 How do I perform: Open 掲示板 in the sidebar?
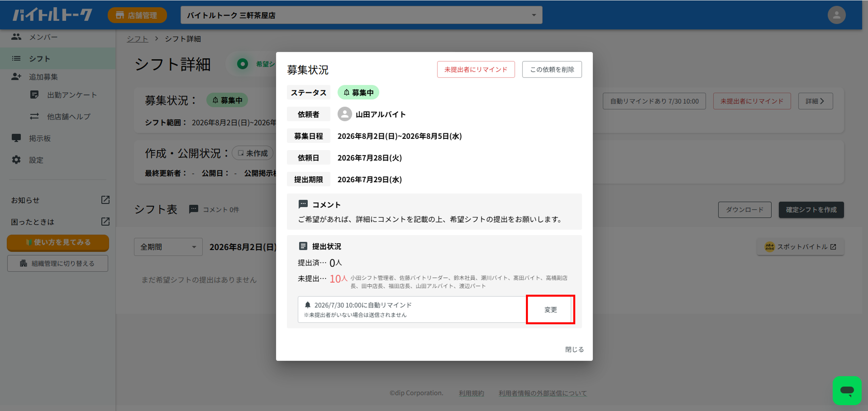pos(58,138)
